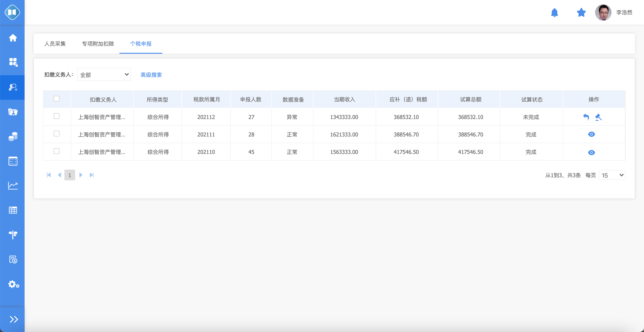This screenshot has height=332, width=644.
Task: Click the gavel icon in 202112 row
Action: pos(598,117)
